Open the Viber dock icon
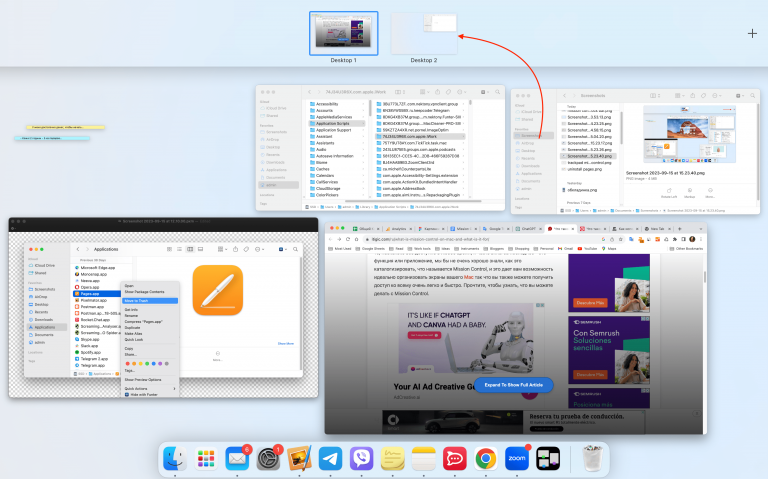This screenshot has width=768, height=479. point(361,458)
